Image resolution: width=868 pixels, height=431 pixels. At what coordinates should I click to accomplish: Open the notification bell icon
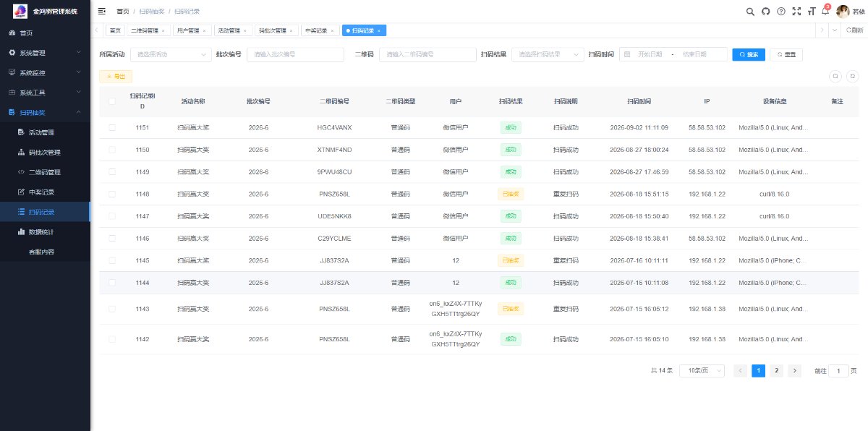coord(825,11)
